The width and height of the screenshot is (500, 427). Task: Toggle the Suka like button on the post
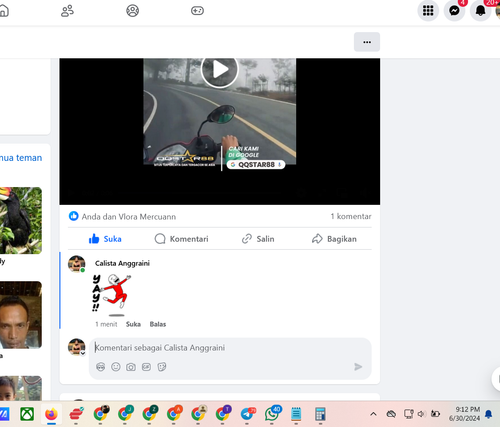105,239
